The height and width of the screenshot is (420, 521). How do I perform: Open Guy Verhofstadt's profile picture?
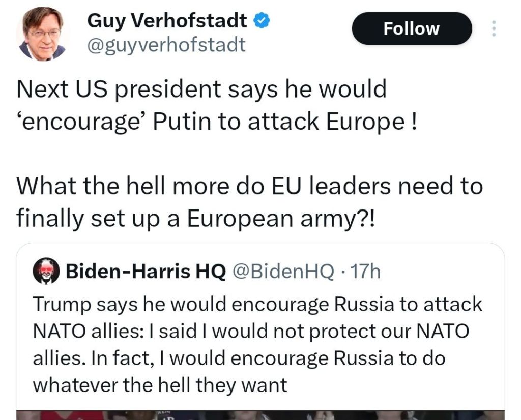[43, 35]
